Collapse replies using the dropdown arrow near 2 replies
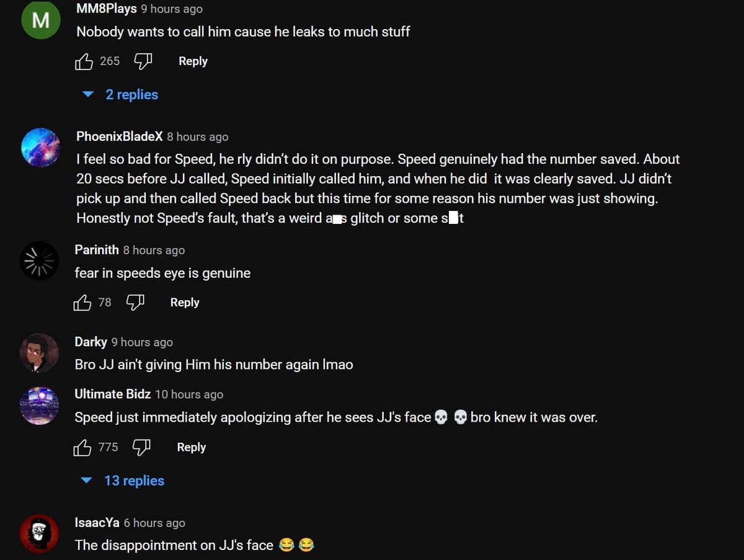Viewport: 744px width, 560px height. [x=87, y=94]
